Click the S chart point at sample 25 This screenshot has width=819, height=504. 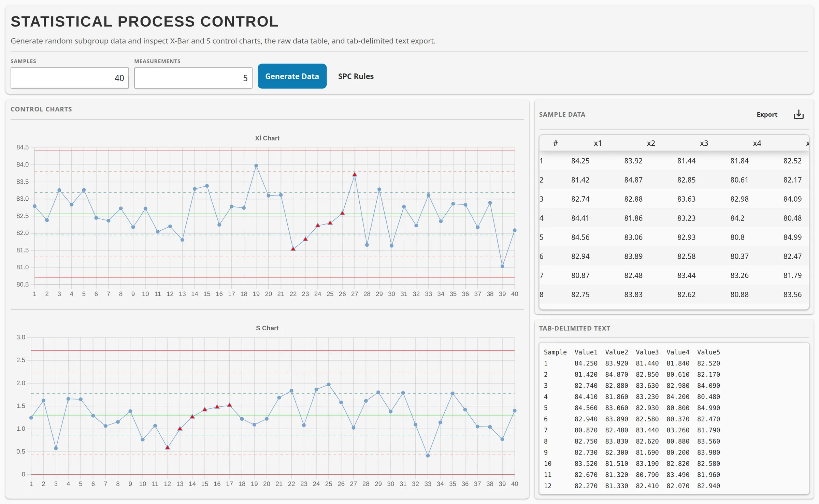[329, 385]
